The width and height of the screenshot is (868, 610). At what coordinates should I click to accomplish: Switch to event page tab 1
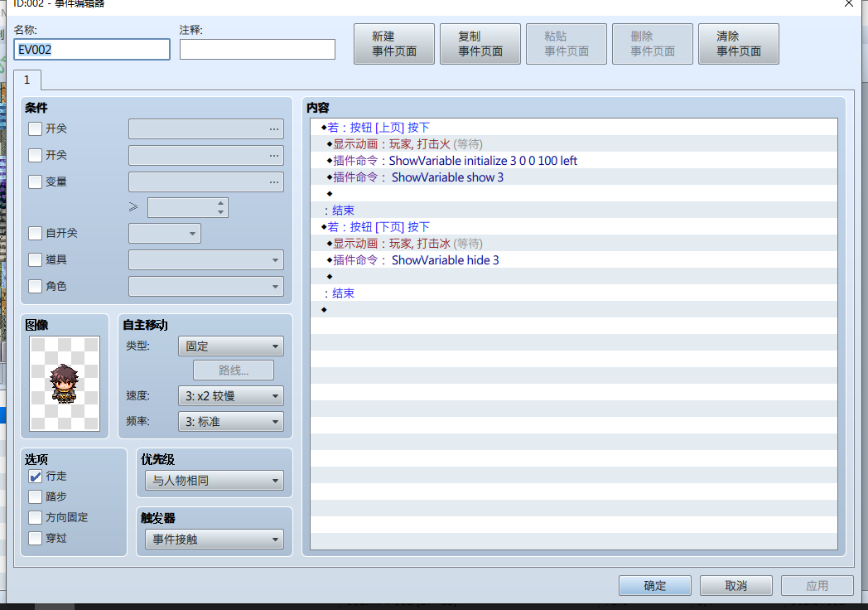tap(27, 80)
